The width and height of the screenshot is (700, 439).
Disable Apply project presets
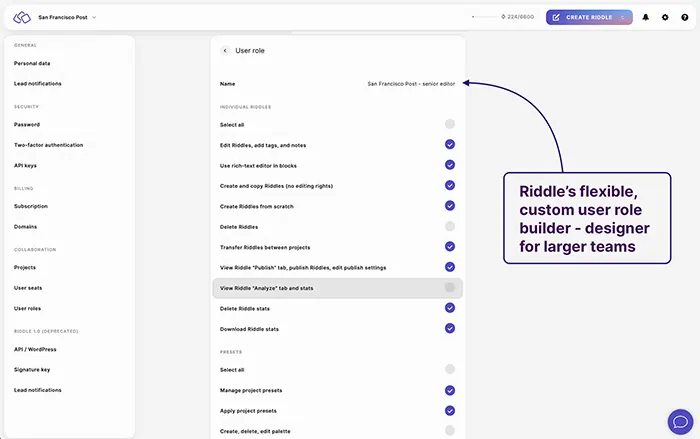[450, 410]
